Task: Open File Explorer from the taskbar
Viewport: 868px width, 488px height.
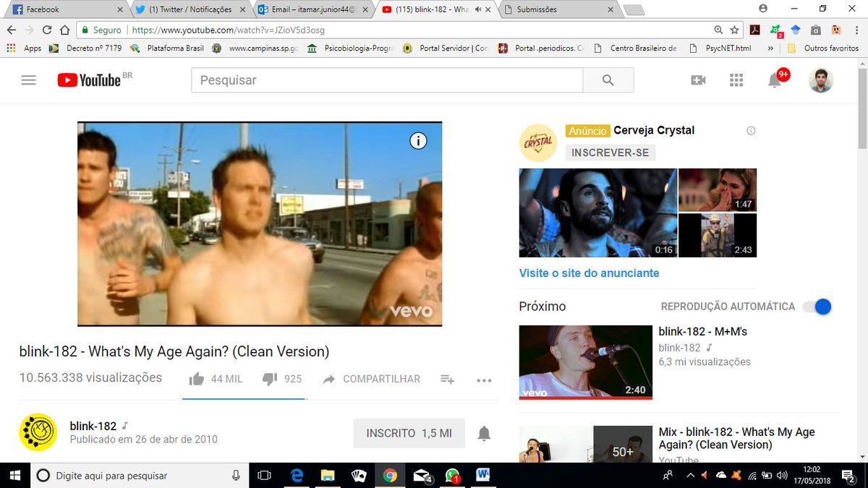Action: [328, 476]
